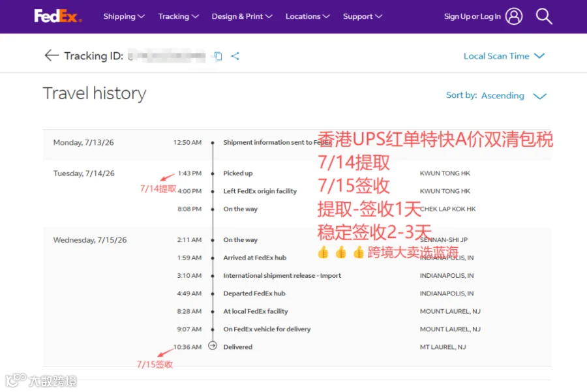Click Left FedEx origin facility event
587x392 pixels.
(x=260, y=191)
